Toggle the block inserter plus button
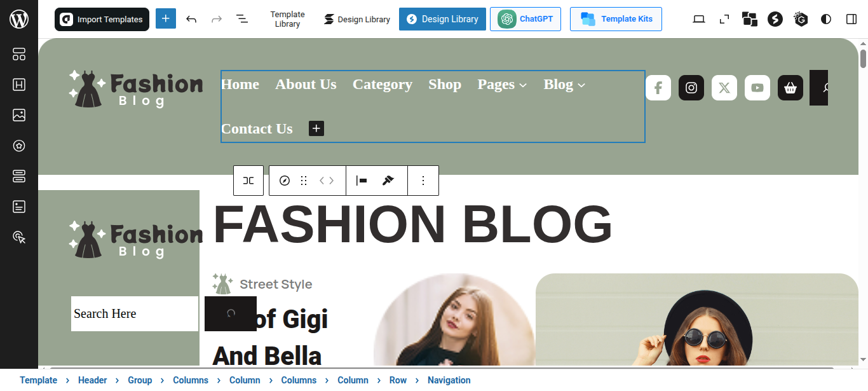868x391 pixels. tap(165, 19)
